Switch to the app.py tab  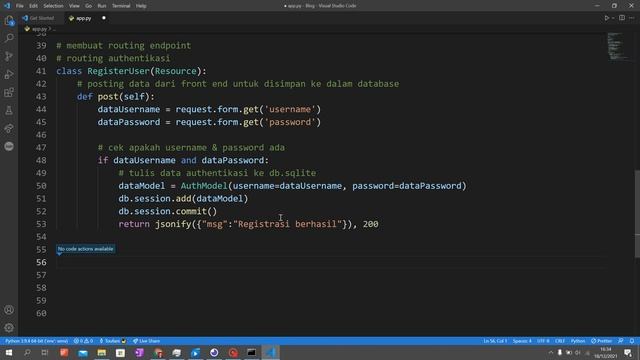pyautogui.click(x=84, y=18)
